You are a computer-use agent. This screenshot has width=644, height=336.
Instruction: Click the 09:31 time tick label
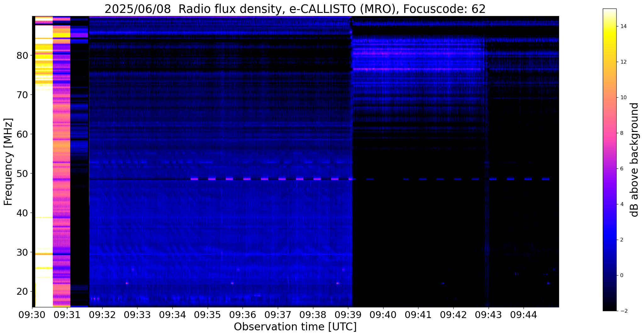(x=67, y=315)
